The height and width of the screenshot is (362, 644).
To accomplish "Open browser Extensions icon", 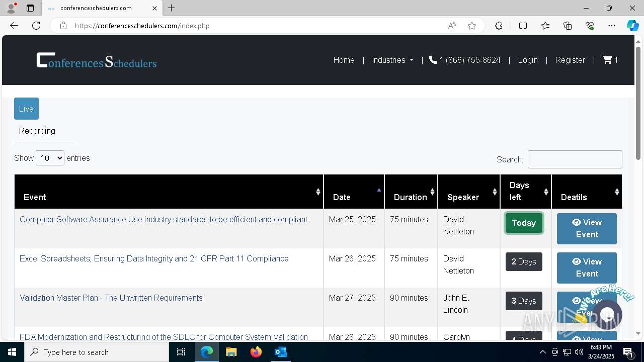I will click(x=499, y=26).
